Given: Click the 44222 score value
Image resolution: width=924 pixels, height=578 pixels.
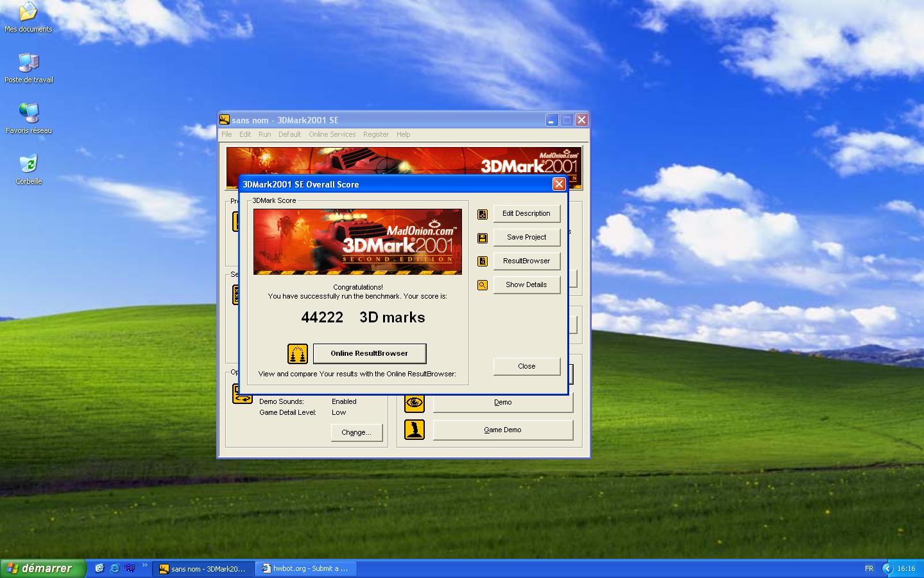Looking at the screenshot, I should pos(322,317).
